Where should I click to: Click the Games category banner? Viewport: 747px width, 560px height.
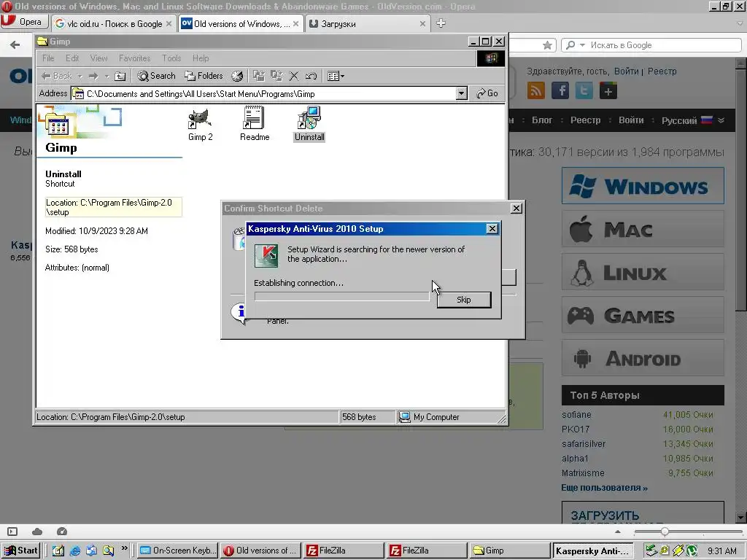coord(643,315)
